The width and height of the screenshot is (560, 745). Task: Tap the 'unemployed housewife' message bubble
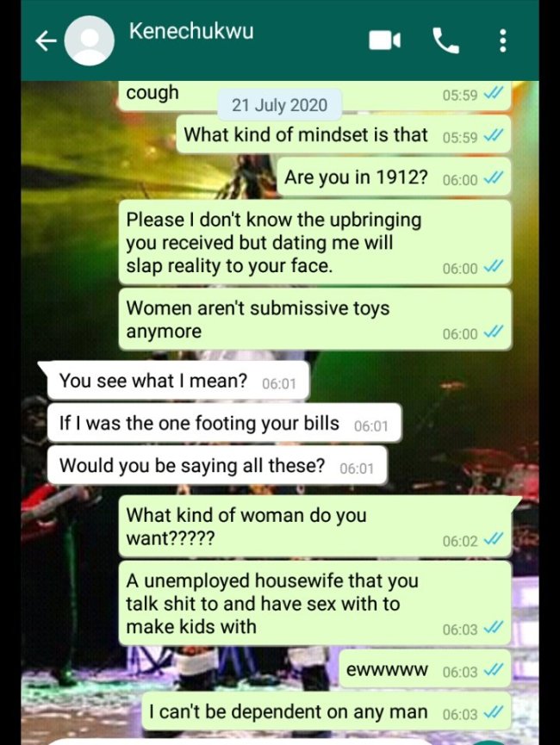(x=314, y=604)
